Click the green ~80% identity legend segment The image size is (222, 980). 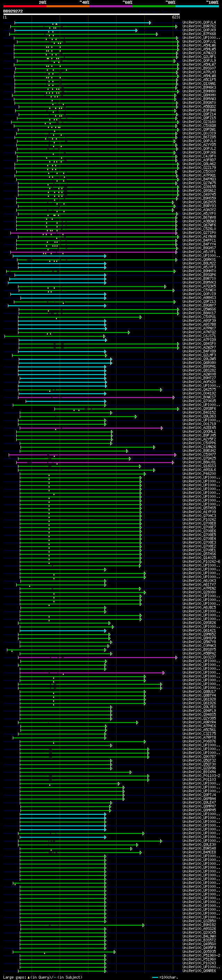click(x=154, y=6)
